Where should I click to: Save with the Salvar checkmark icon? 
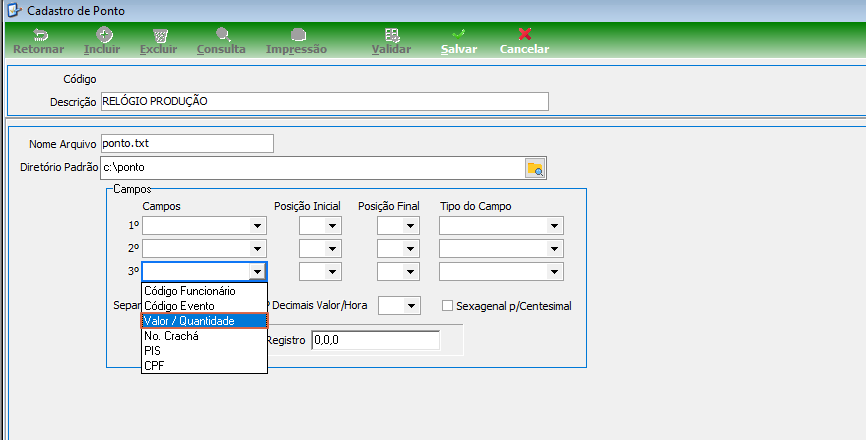458,34
